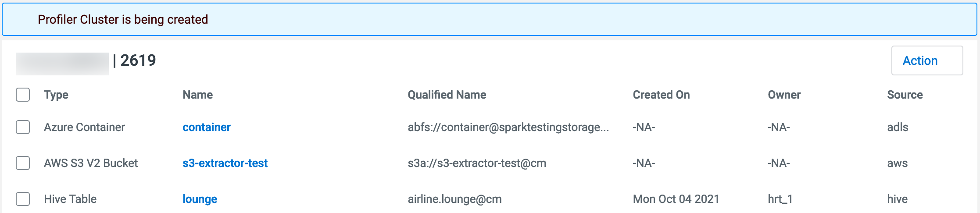Click the Owner column header
The height and width of the screenshot is (213, 980).
click(784, 95)
